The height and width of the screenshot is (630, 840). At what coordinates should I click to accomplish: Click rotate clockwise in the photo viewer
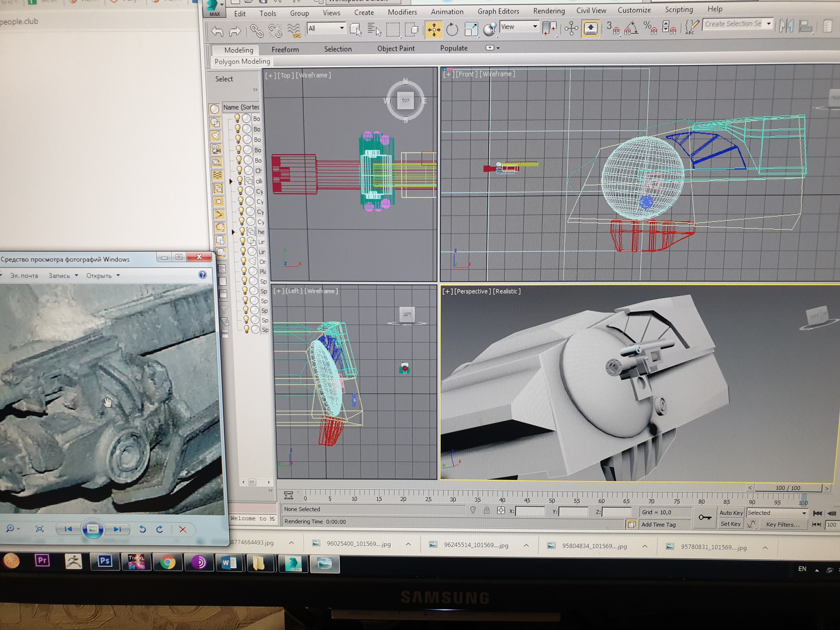pos(160,529)
